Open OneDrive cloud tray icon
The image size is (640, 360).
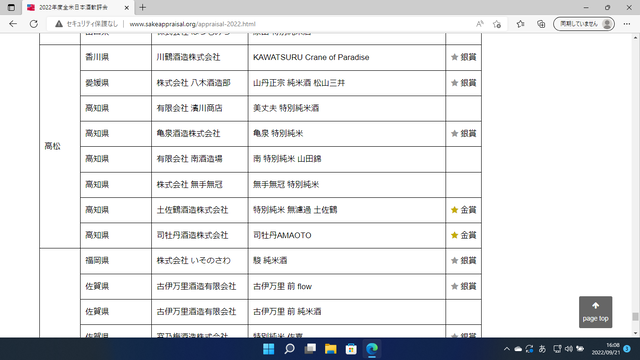(x=518, y=349)
